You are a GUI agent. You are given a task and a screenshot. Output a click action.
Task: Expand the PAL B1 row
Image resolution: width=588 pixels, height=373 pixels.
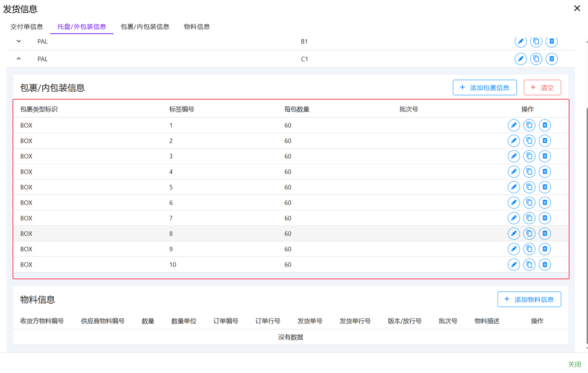(19, 41)
